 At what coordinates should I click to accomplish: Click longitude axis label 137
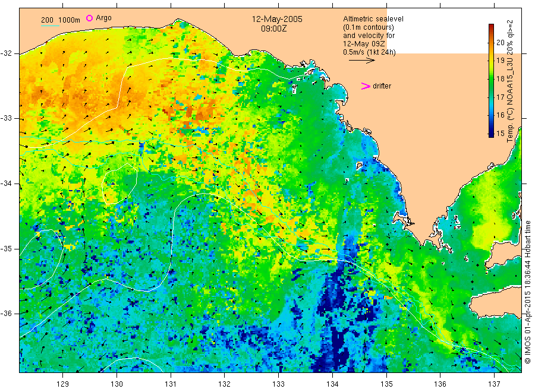pos(494,384)
